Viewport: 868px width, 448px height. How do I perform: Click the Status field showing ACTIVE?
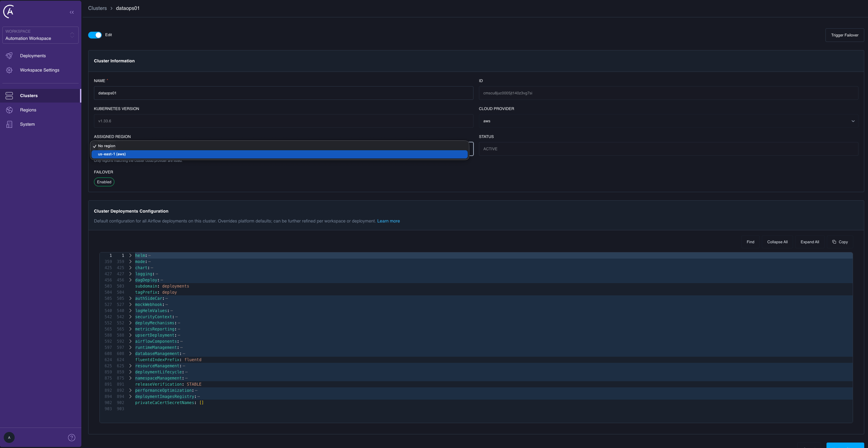pyautogui.click(x=669, y=149)
